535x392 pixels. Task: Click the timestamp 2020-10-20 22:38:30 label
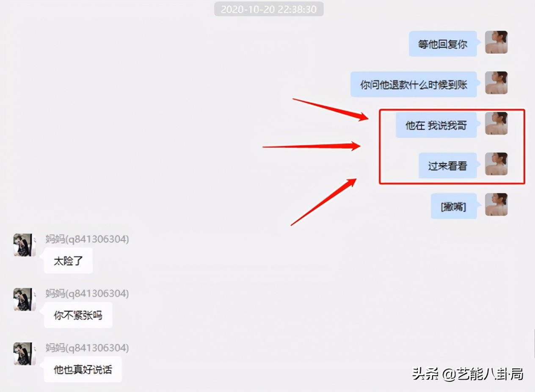click(x=269, y=9)
